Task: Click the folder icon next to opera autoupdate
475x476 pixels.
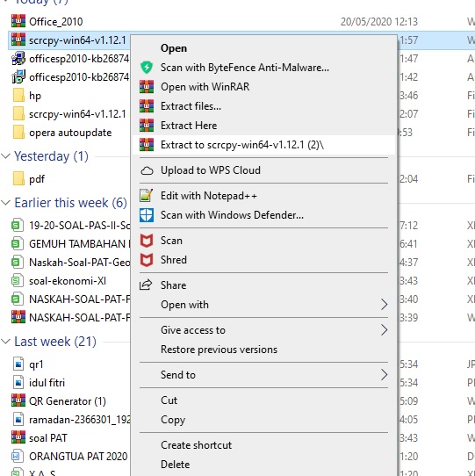Action: click(x=18, y=133)
